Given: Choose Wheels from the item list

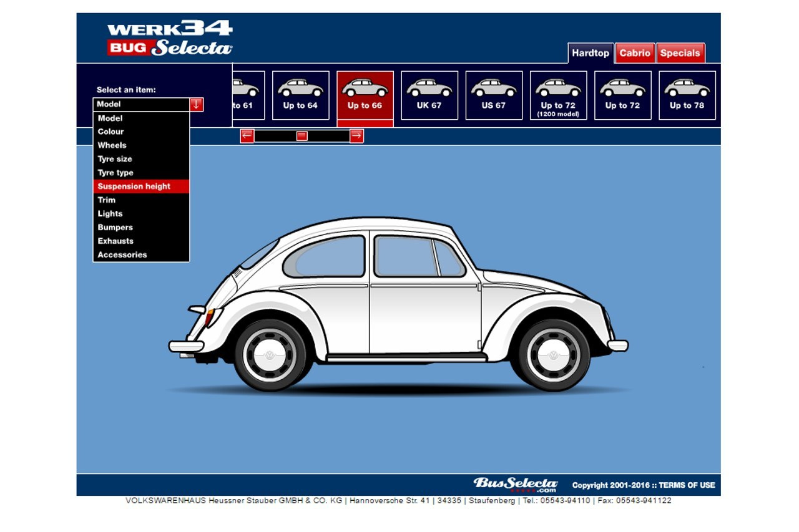Looking at the screenshot, I should (141, 145).
